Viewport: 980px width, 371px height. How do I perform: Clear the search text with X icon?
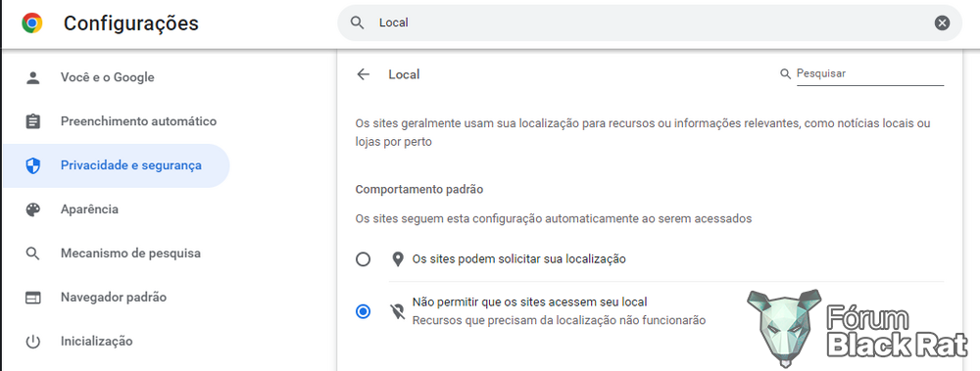coord(942,23)
